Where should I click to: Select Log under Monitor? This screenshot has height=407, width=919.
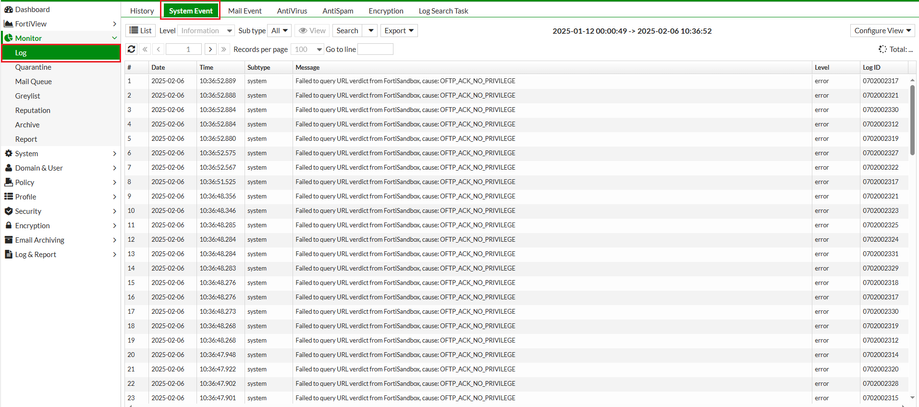(60, 53)
